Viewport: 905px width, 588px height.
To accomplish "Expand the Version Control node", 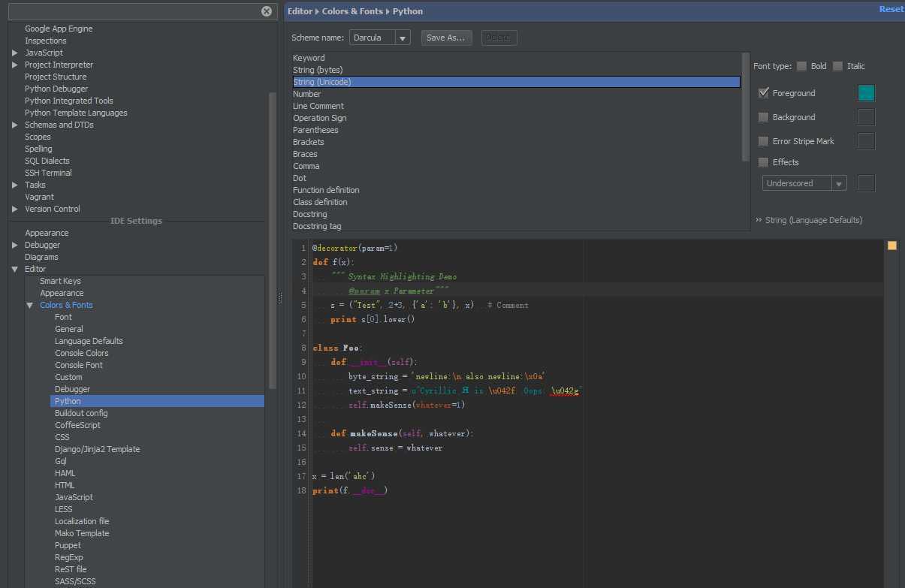I will point(15,209).
